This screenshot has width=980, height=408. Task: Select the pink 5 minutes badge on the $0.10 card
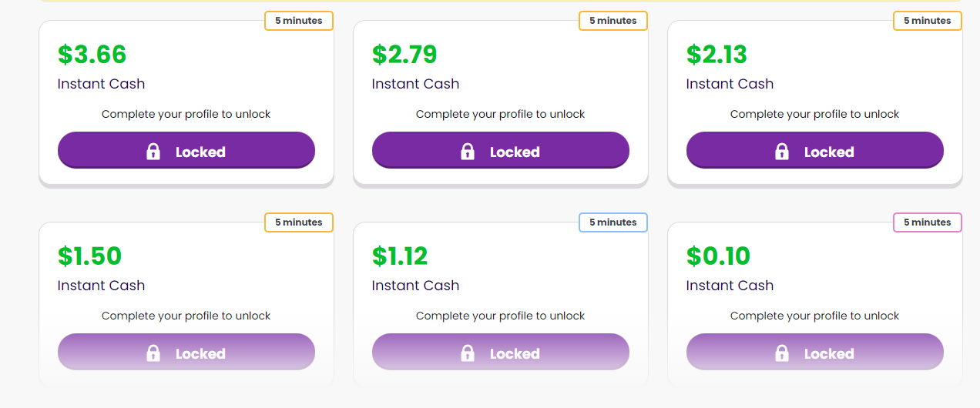(x=928, y=222)
